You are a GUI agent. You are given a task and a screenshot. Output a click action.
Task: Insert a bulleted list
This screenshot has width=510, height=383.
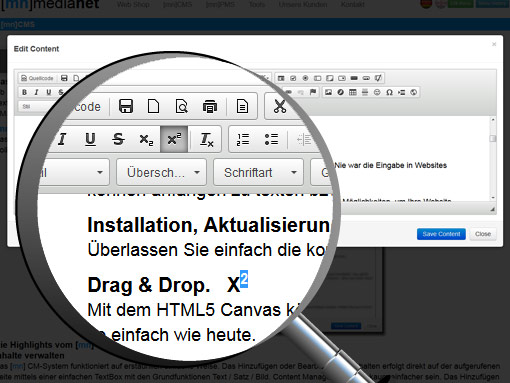pos(271,139)
